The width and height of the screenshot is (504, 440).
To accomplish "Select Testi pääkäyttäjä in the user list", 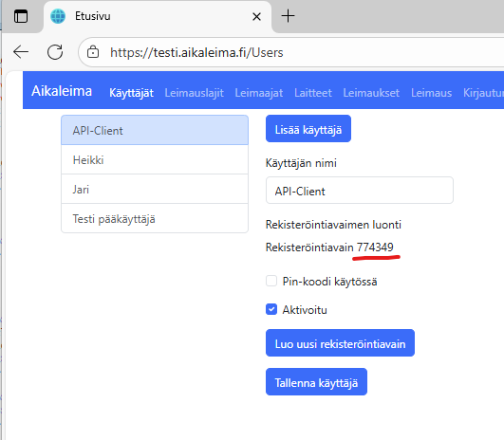I will point(155,218).
